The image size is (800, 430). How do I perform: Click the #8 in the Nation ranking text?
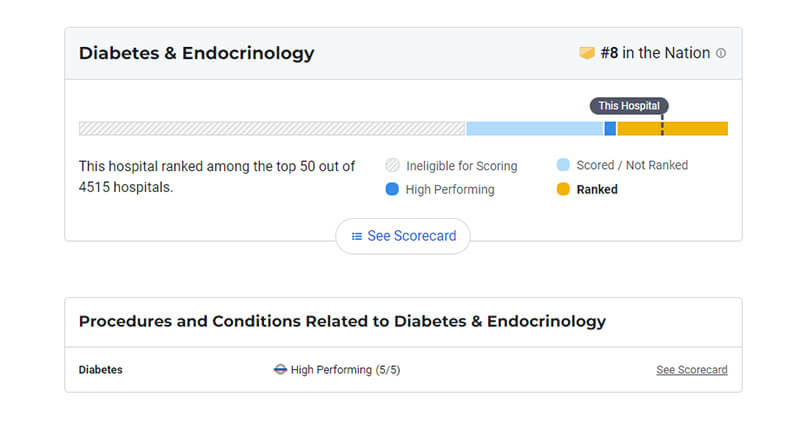[x=655, y=53]
